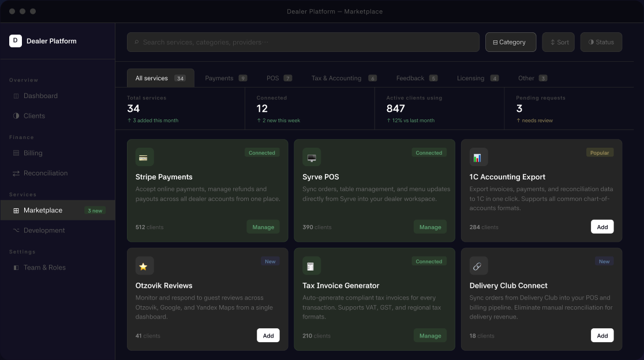Image resolution: width=644 pixels, height=360 pixels.
Task: Open Development in the sidebar
Action: pos(58,230)
